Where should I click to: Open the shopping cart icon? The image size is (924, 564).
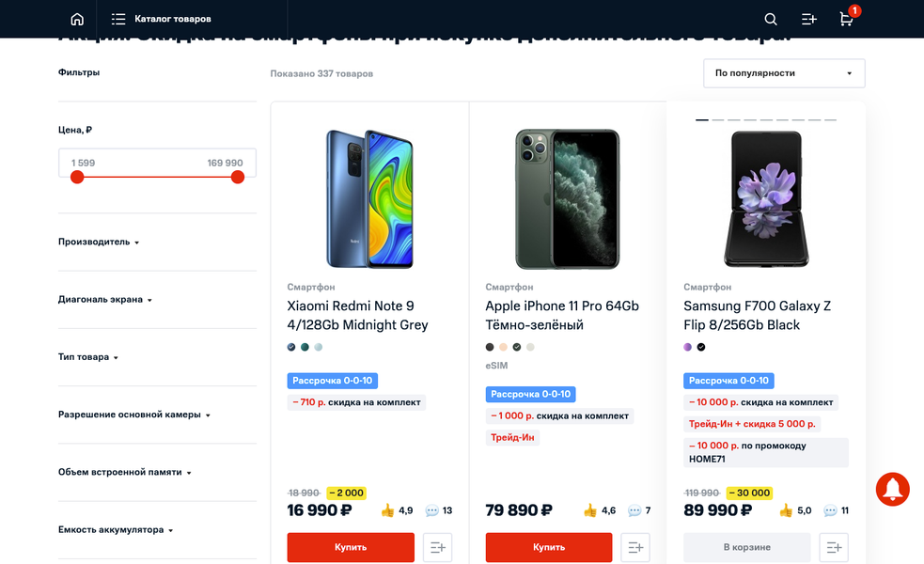[x=846, y=19]
